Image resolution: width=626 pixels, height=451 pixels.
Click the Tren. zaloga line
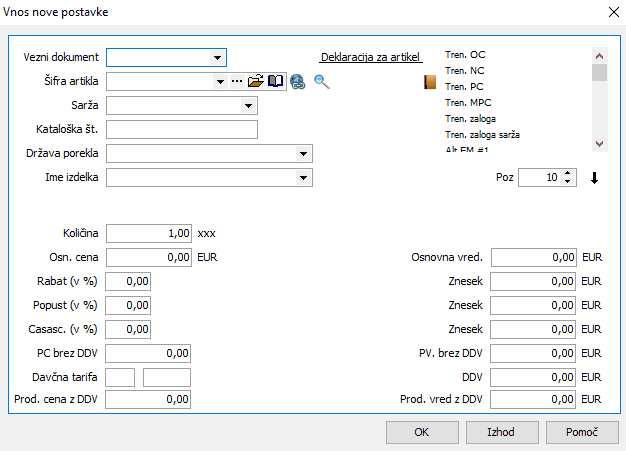(470, 119)
